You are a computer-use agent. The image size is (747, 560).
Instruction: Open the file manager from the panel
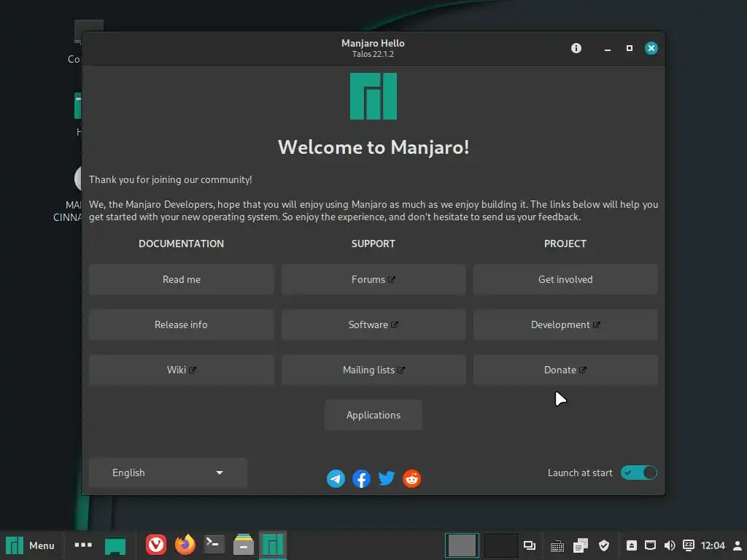[x=244, y=545]
